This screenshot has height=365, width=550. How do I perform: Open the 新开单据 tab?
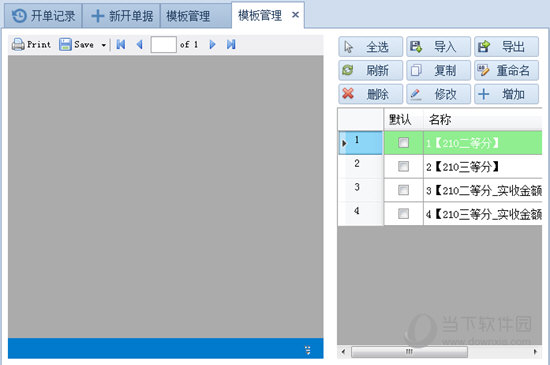point(121,16)
